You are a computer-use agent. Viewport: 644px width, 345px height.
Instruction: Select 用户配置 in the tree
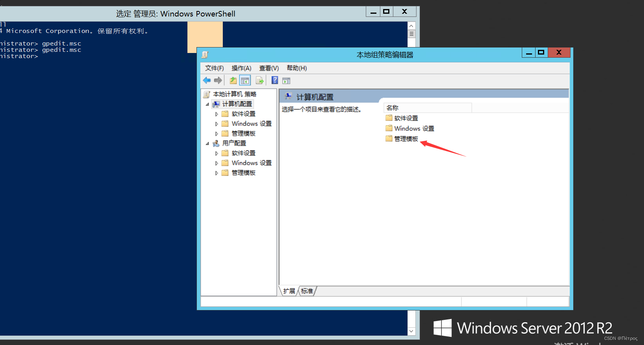point(234,143)
